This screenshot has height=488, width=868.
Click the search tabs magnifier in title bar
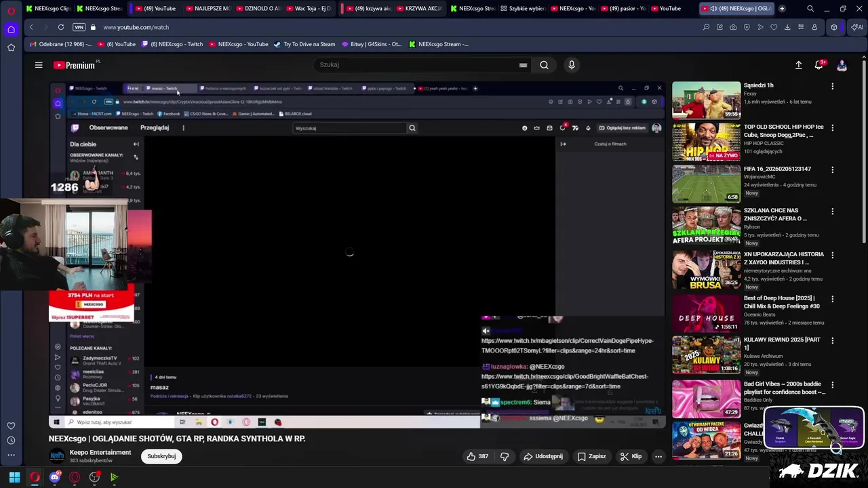click(x=810, y=9)
